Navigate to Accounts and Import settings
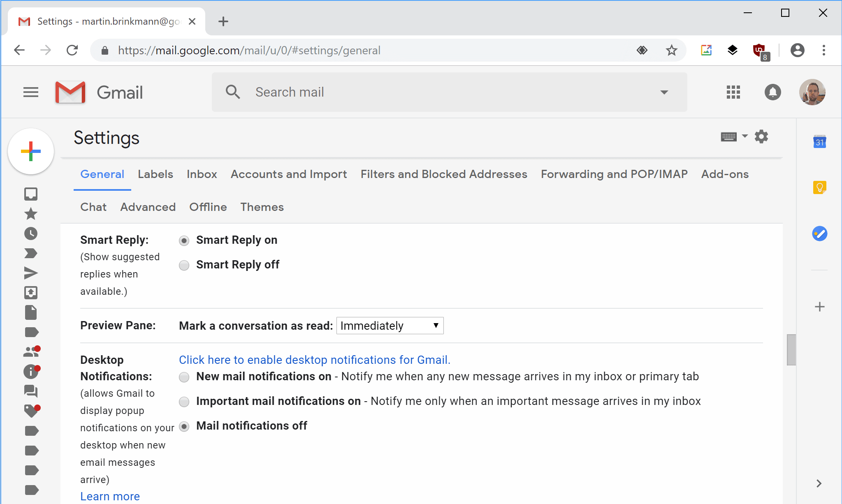 coord(289,175)
